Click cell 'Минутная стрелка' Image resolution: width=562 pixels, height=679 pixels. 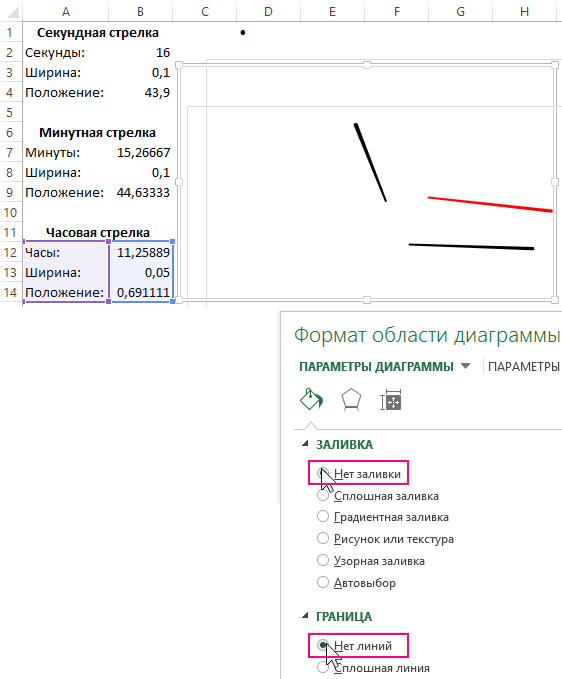[x=97, y=133]
